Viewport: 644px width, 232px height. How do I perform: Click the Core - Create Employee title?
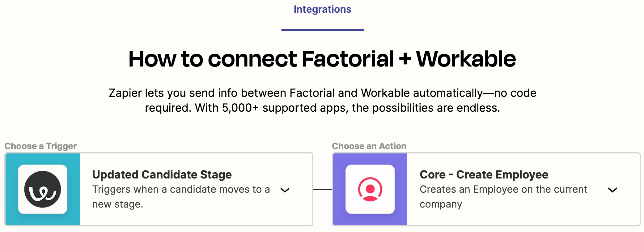[484, 174]
